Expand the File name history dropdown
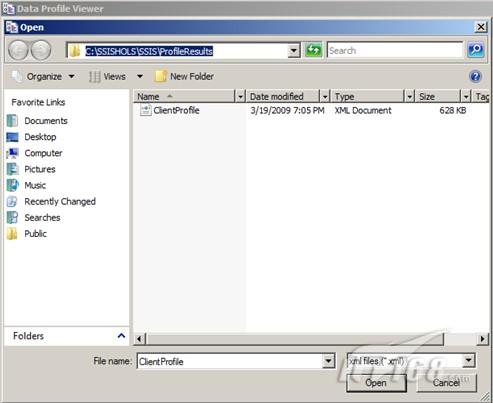Viewport: 493px width, 403px height. click(329, 361)
